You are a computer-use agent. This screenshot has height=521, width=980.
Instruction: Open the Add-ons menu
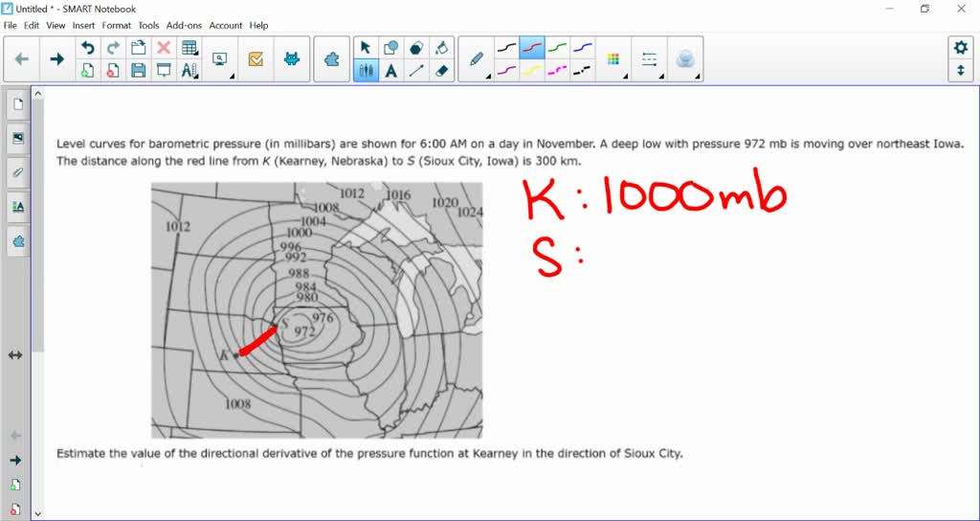[x=185, y=26]
